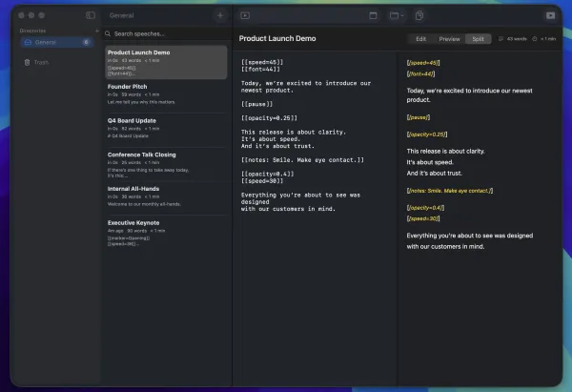Click "It's about speed." in preview pane
This screenshot has height=392, width=572.
point(430,162)
